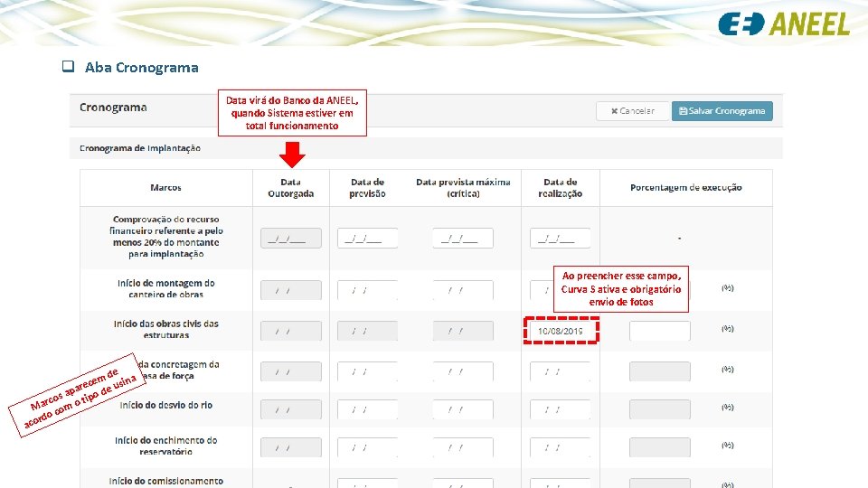
Task: Click the Aba Cronograma heading
Action: tap(141, 68)
